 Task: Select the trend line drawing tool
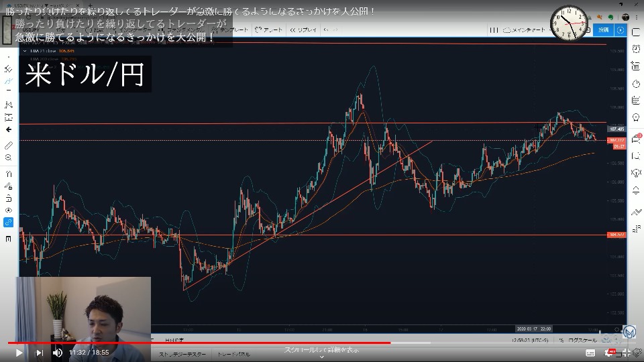point(8,80)
